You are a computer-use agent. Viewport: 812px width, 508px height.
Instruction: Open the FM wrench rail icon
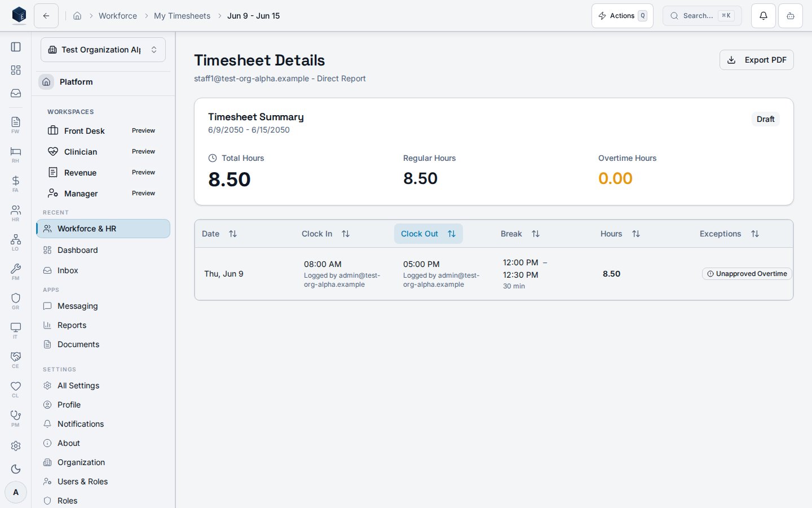(16, 271)
